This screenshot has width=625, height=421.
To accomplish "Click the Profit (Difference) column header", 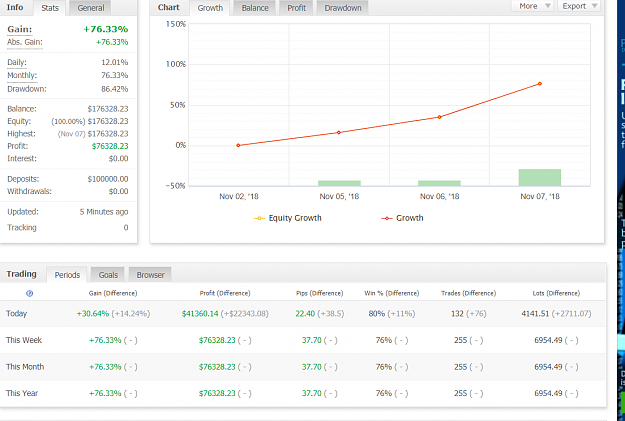I will 225,293.
